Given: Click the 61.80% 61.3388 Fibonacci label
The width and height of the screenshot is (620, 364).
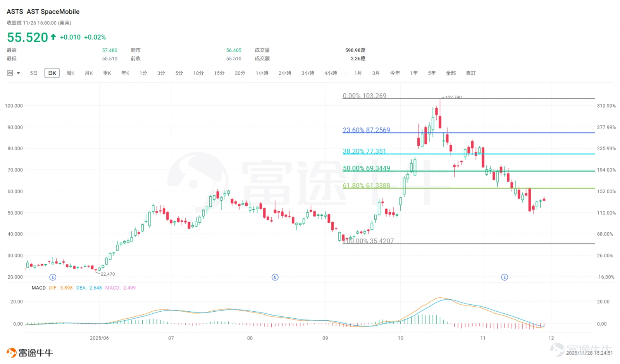Looking at the screenshot, I should click(x=366, y=185).
